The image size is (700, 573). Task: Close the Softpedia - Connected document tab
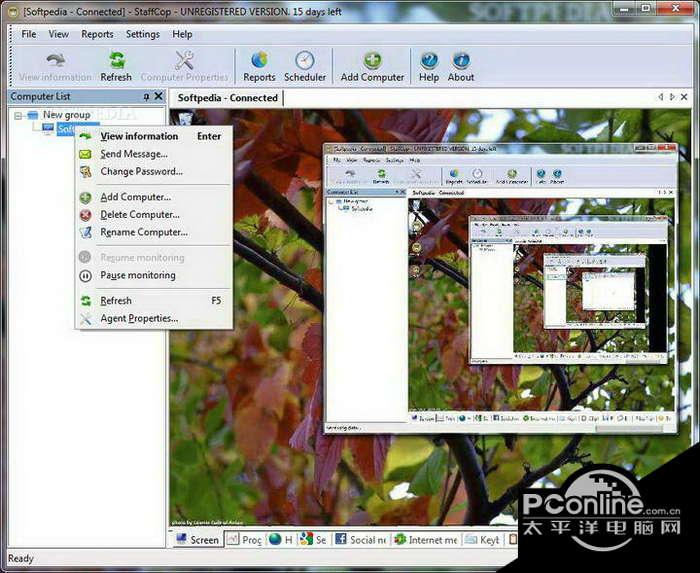pos(683,97)
